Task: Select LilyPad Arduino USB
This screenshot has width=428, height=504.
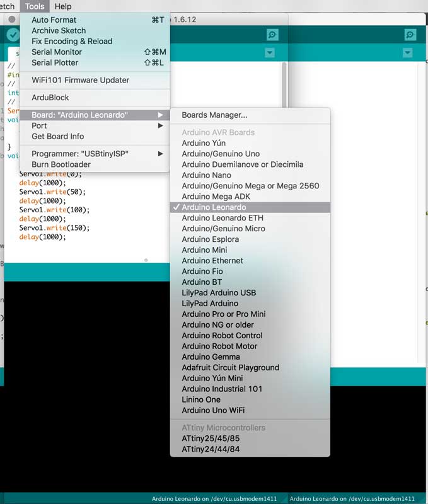Action: (250, 292)
